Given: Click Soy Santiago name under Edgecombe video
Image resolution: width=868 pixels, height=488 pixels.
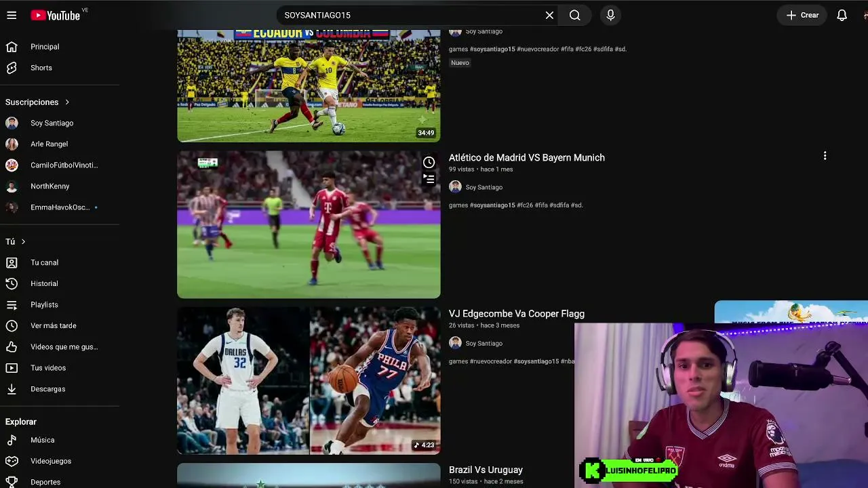Looking at the screenshot, I should 484,344.
